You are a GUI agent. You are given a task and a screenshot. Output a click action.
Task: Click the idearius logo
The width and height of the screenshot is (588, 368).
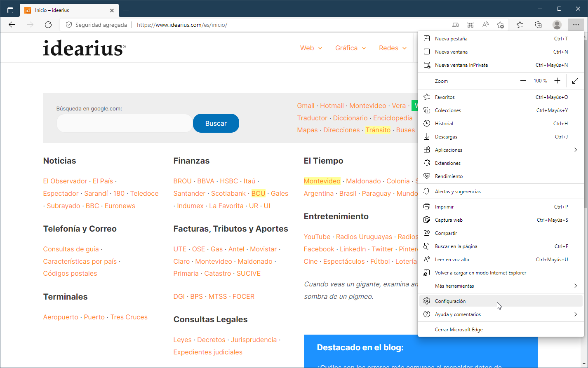click(84, 48)
